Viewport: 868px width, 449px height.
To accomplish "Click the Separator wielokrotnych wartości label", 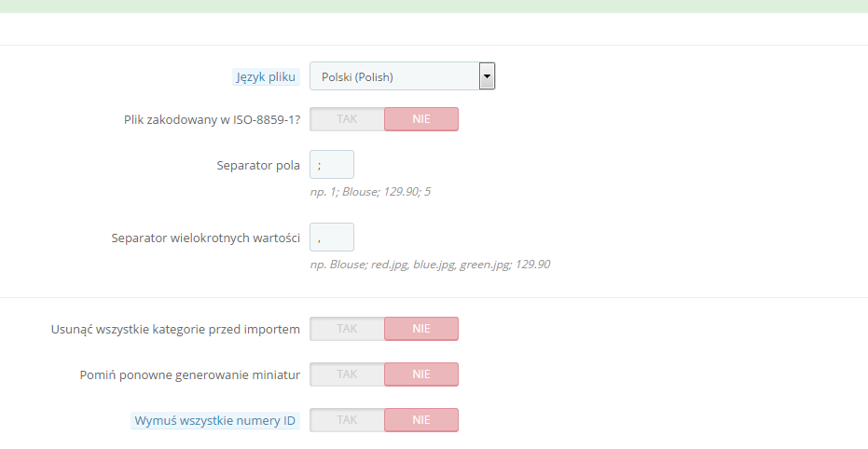I will [x=205, y=238].
